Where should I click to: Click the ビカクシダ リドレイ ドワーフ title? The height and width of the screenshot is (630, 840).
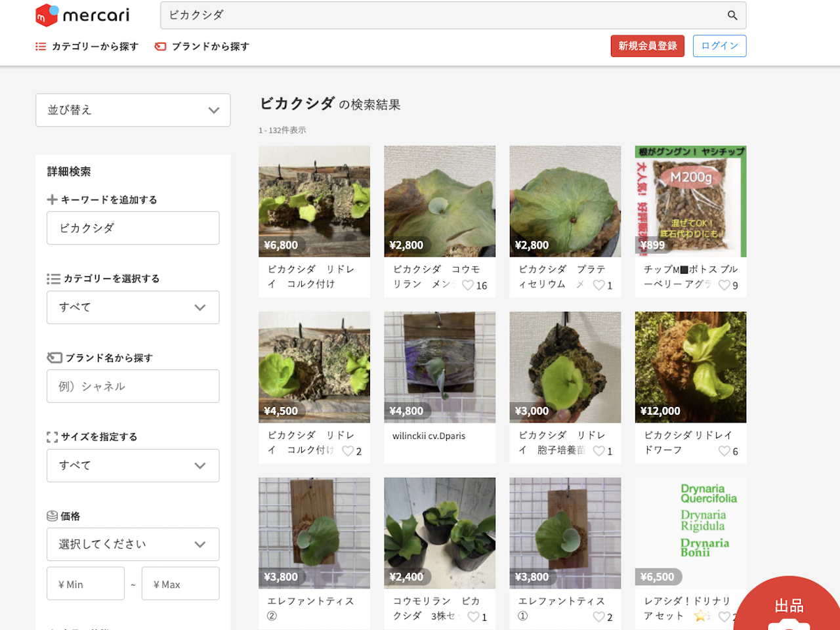coord(688,443)
